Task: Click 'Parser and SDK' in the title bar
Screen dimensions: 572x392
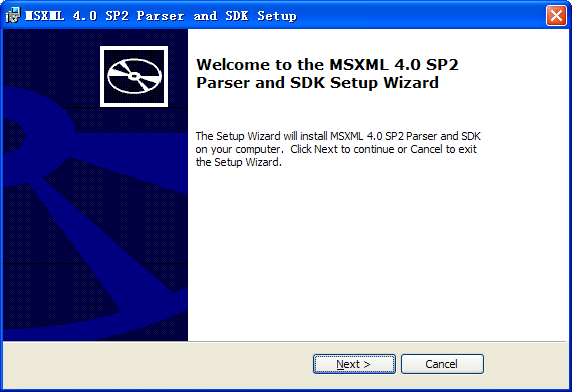Action: 193,16
